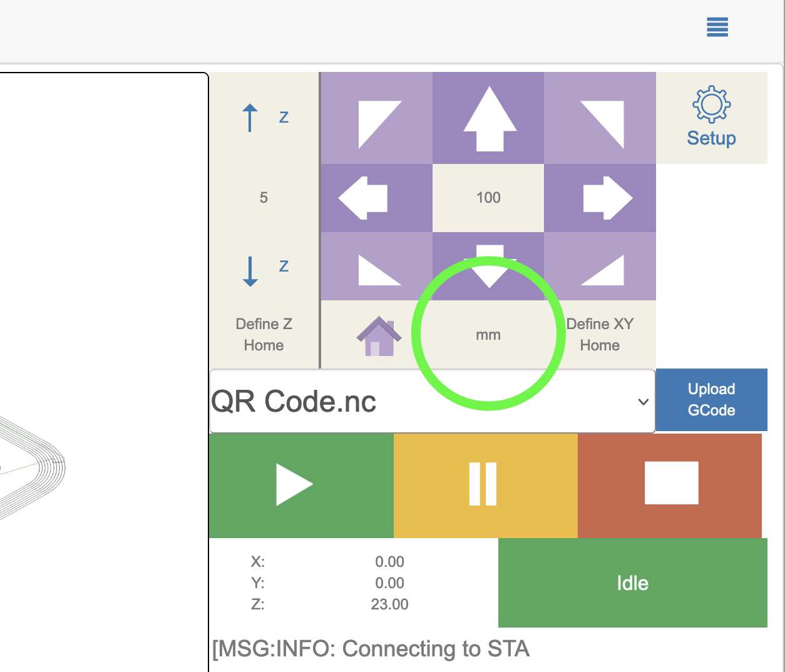Click the Z position value 23.00
Viewport: 785px width, 672px height.
pos(389,604)
